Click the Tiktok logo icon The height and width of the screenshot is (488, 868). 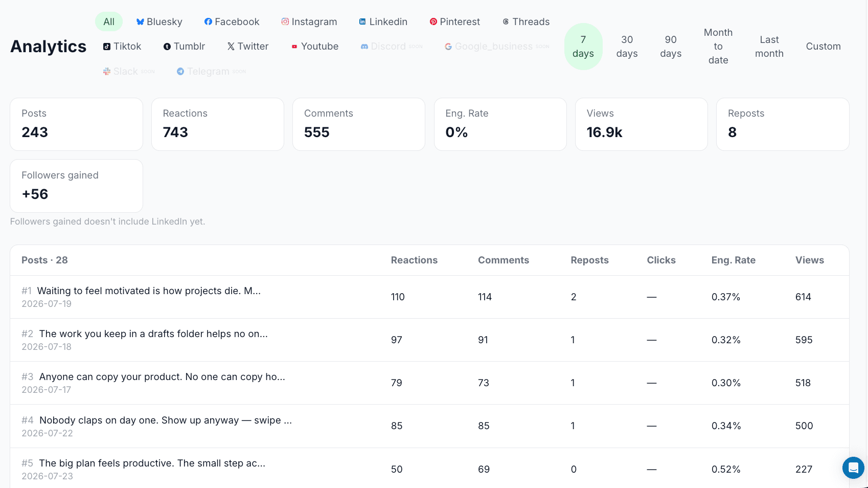(107, 47)
